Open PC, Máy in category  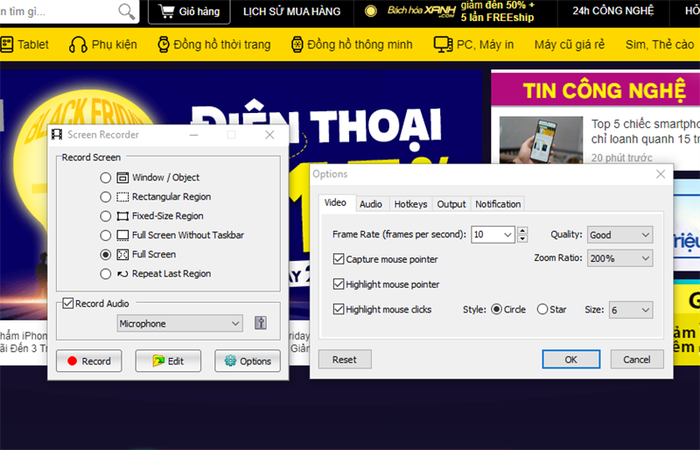pos(474,45)
